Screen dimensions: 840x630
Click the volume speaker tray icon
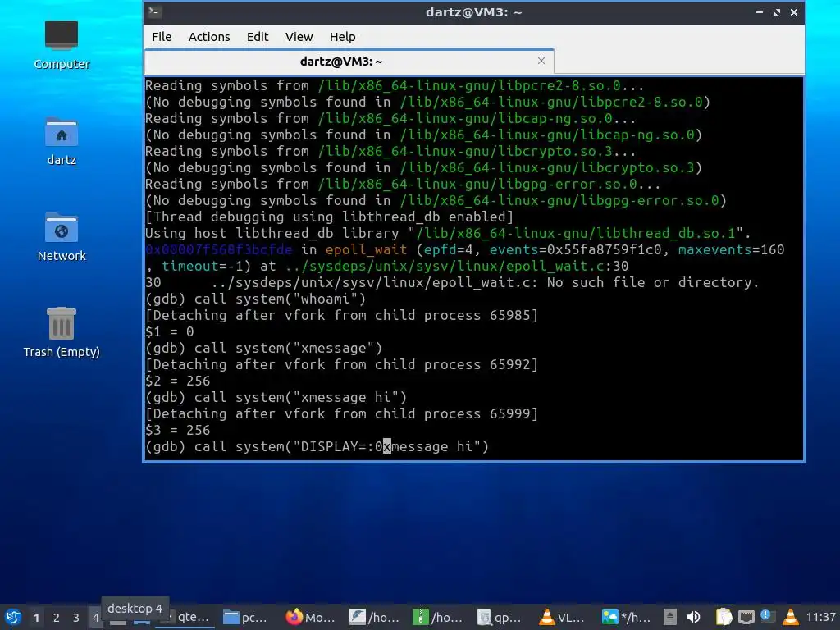pos(693,618)
